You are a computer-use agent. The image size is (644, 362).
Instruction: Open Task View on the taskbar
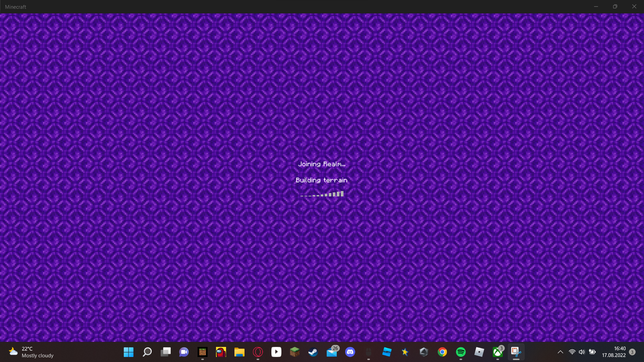tap(165, 352)
